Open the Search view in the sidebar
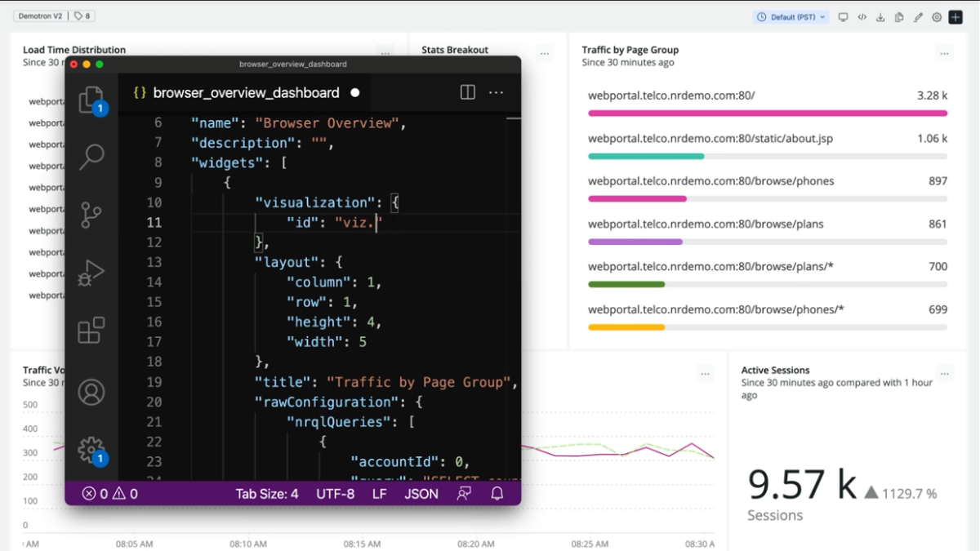 (91, 156)
